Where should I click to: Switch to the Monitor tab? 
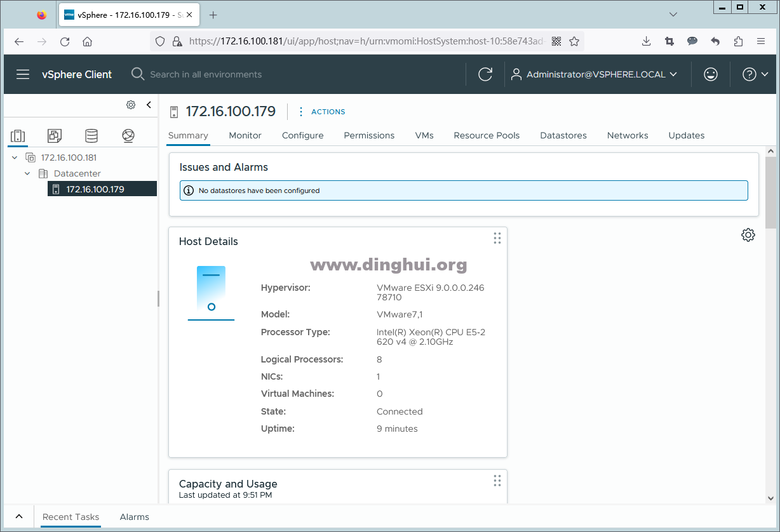click(x=245, y=135)
